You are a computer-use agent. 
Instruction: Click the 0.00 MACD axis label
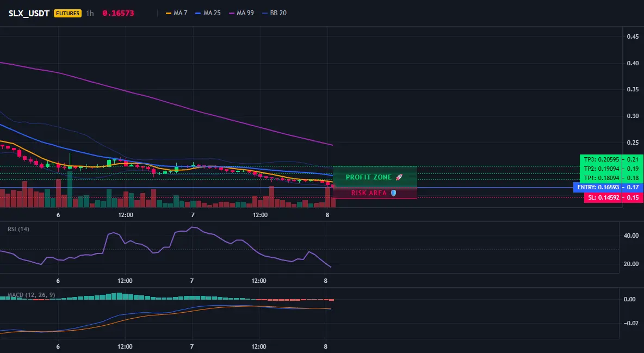tap(630, 299)
